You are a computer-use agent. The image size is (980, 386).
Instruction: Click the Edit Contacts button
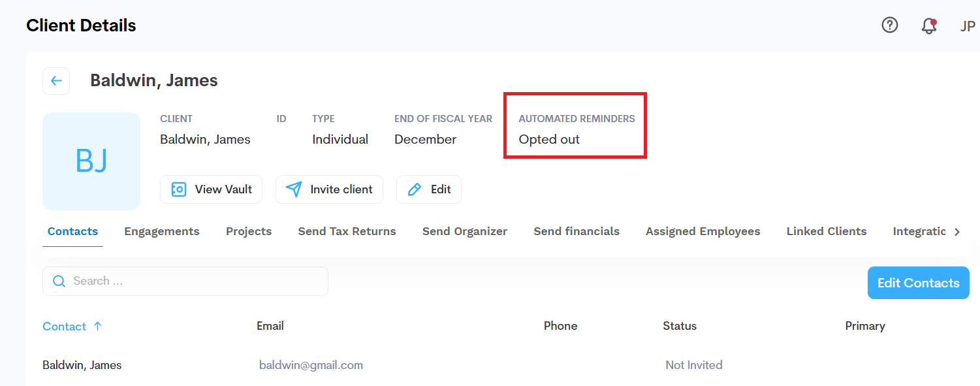tap(918, 283)
